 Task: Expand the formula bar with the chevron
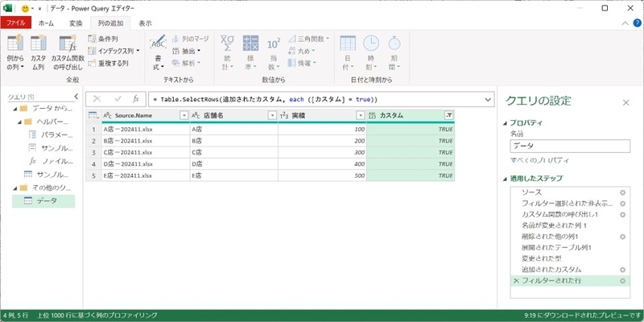[488, 99]
